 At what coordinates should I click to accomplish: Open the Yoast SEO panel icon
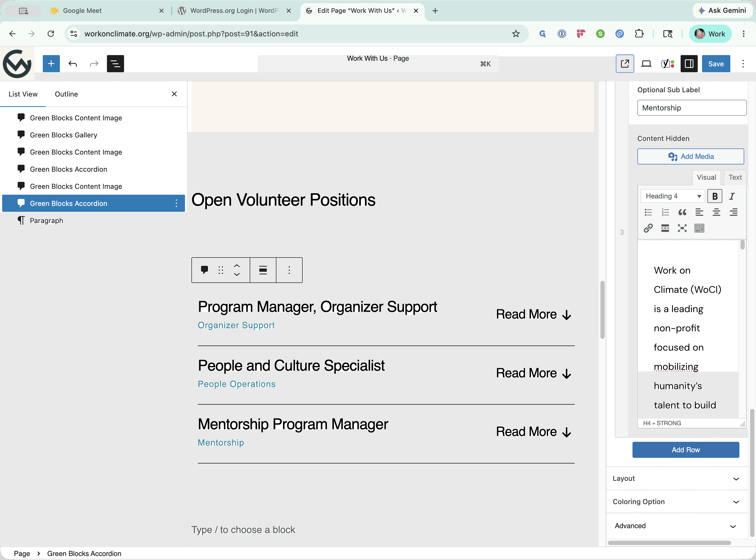click(668, 63)
